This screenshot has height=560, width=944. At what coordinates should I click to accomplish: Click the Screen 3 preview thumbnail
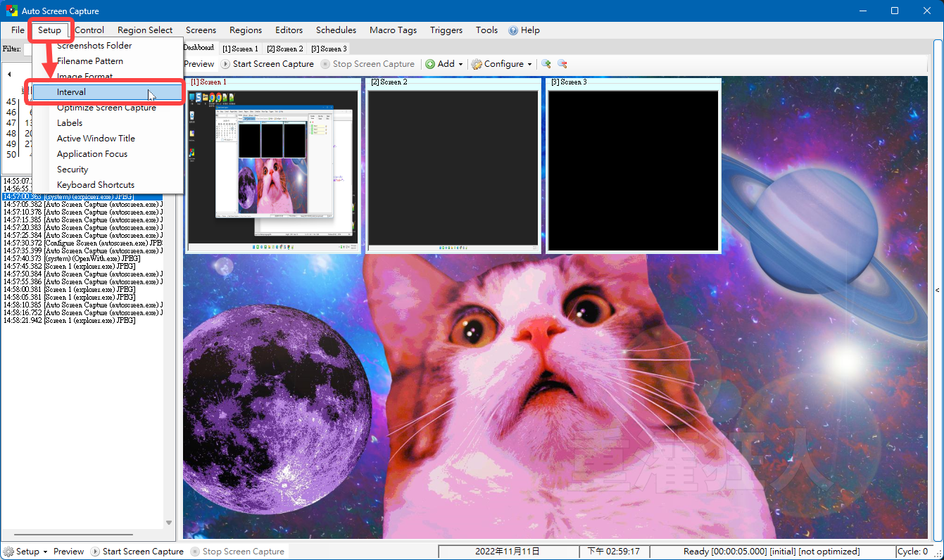pos(634,170)
